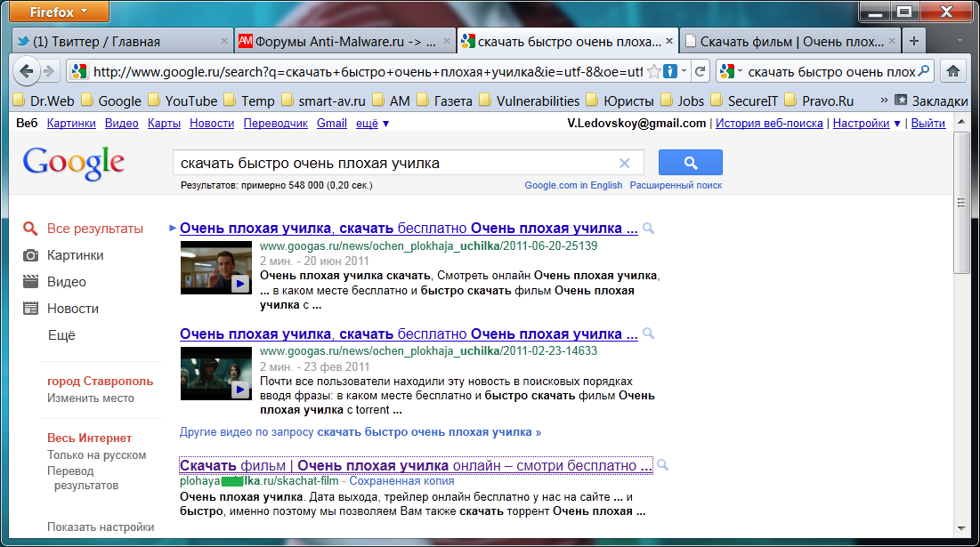Viewport: 980px width, 547px height.
Task: Open the Jobs bookmarks folder
Action: click(x=683, y=101)
